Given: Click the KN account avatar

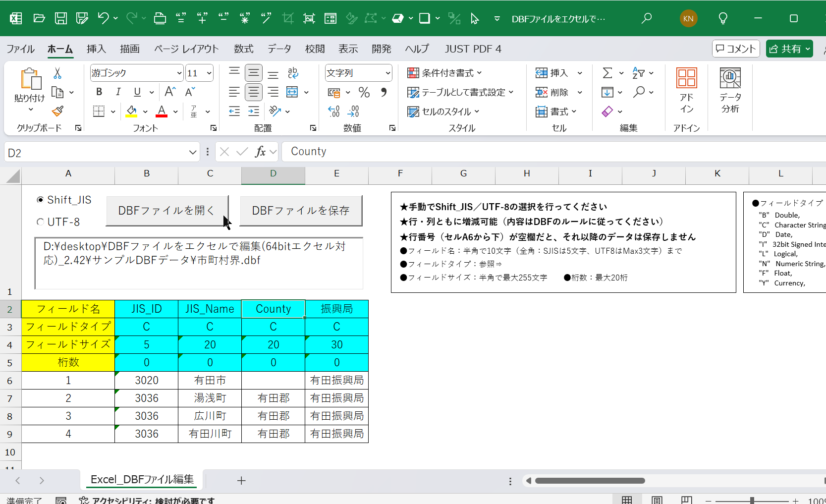Looking at the screenshot, I should 688,19.
